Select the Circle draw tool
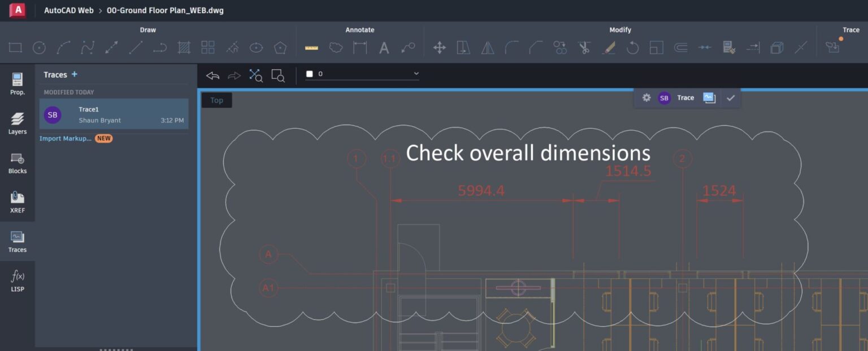 (38, 47)
